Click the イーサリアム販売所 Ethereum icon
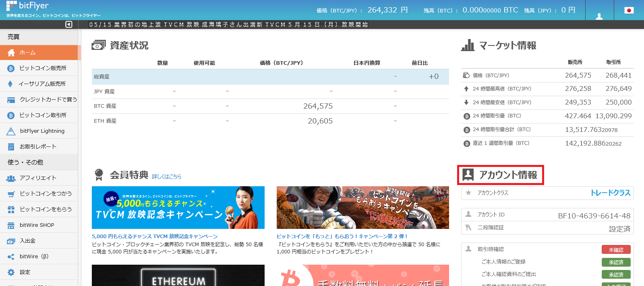The height and width of the screenshot is (286, 644). [x=10, y=84]
